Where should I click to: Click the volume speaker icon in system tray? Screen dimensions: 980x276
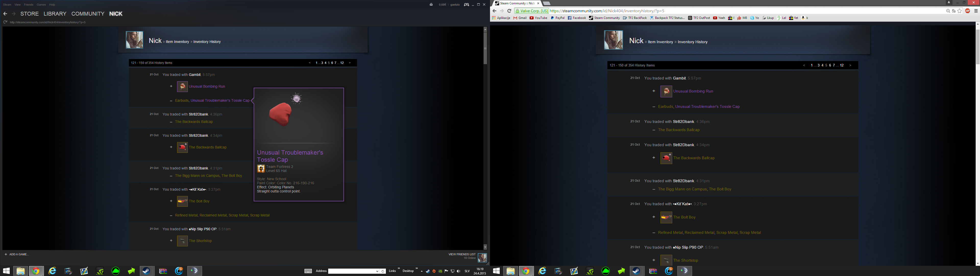[458, 271]
